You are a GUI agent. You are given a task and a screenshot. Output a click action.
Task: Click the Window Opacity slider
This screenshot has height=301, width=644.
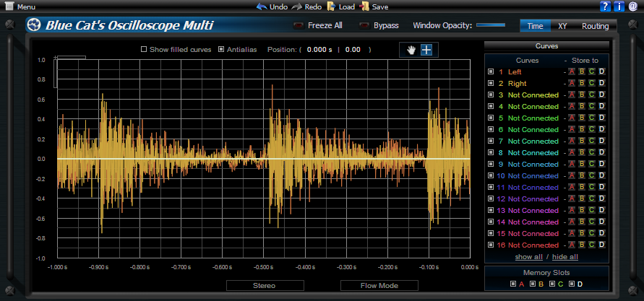coord(491,25)
